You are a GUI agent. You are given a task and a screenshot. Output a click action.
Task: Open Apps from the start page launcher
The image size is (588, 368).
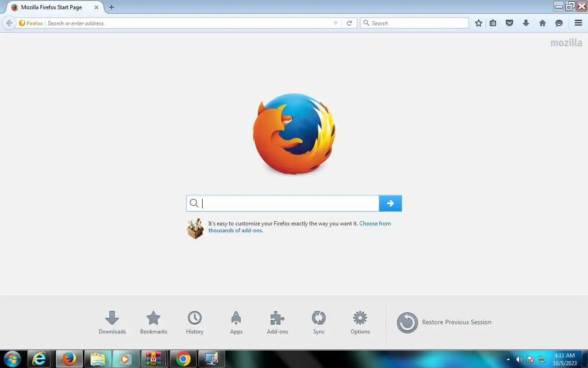click(x=236, y=323)
